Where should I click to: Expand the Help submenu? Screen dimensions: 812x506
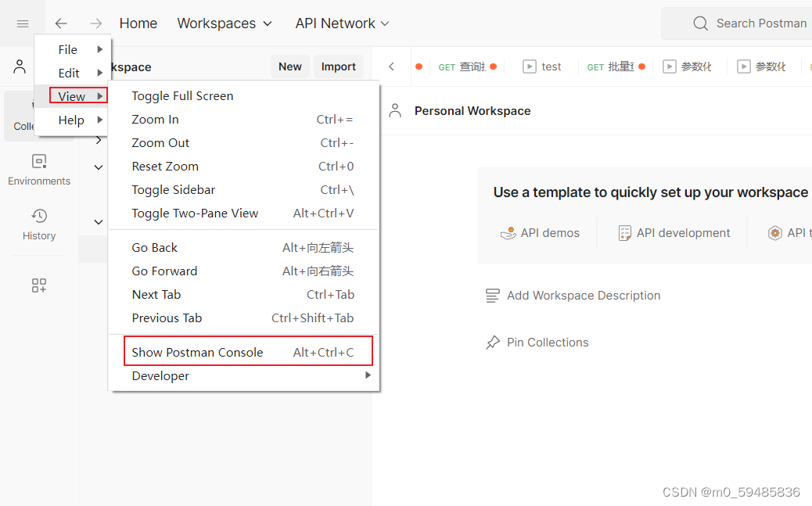(x=72, y=120)
